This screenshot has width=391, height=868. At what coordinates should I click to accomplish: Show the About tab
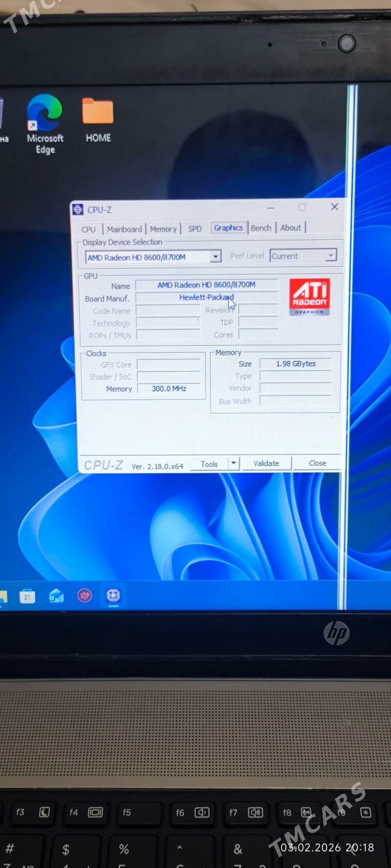[290, 227]
